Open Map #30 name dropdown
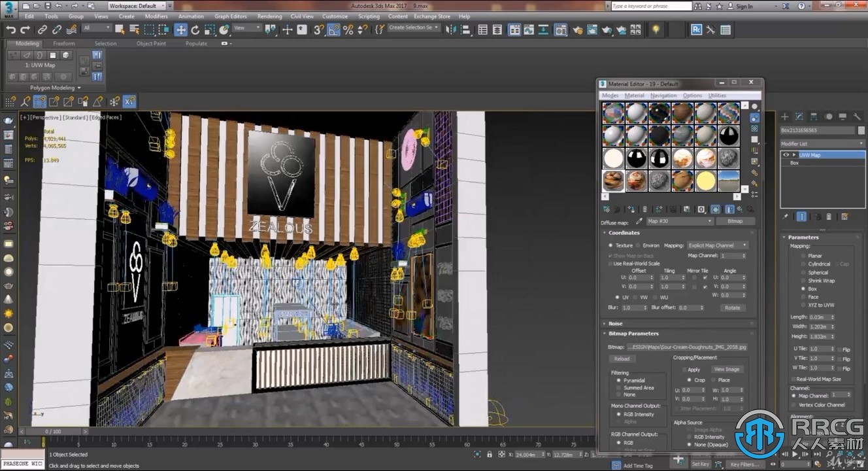 (679, 221)
